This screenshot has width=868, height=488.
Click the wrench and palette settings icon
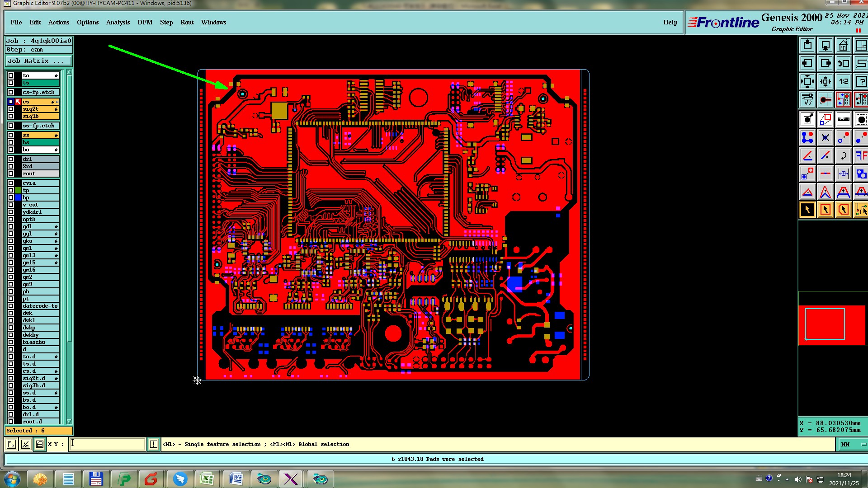tap(807, 99)
